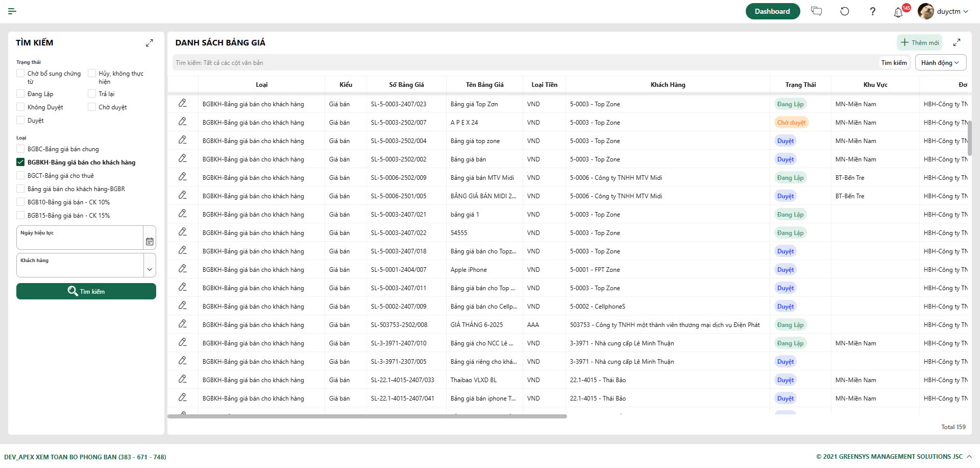Edit row SL-5-0006-2502/009 with pencil icon

click(x=182, y=177)
